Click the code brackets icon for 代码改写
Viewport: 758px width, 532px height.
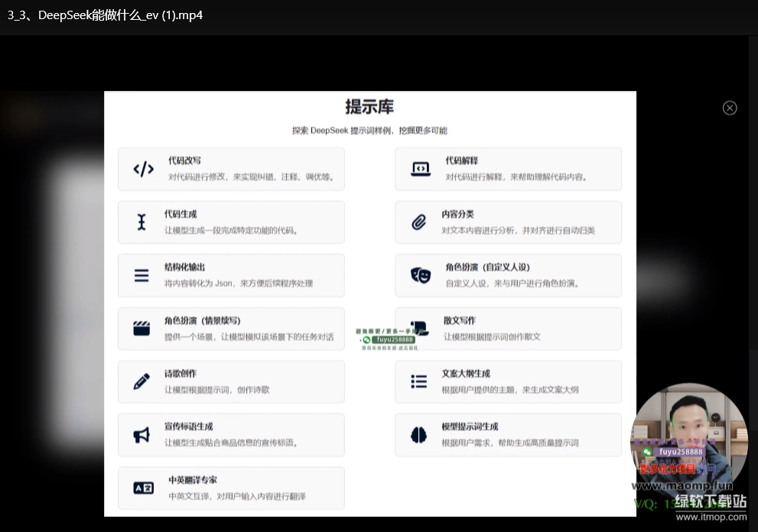tap(143, 169)
